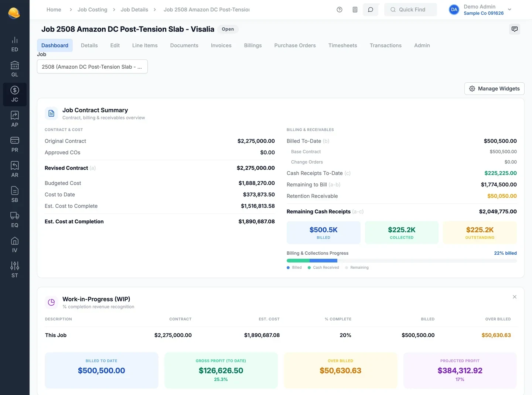Switch to the Line Items tab

click(145, 45)
